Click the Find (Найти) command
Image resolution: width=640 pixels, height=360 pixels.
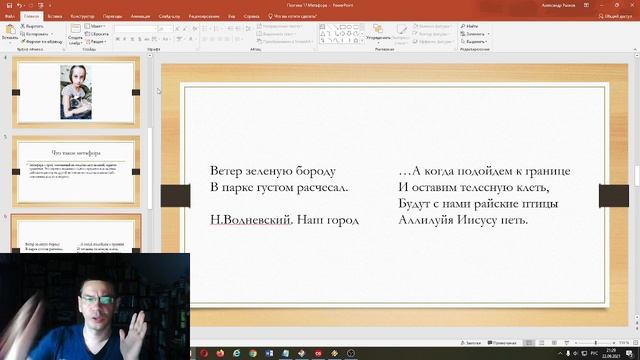click(x=469, y=26)
